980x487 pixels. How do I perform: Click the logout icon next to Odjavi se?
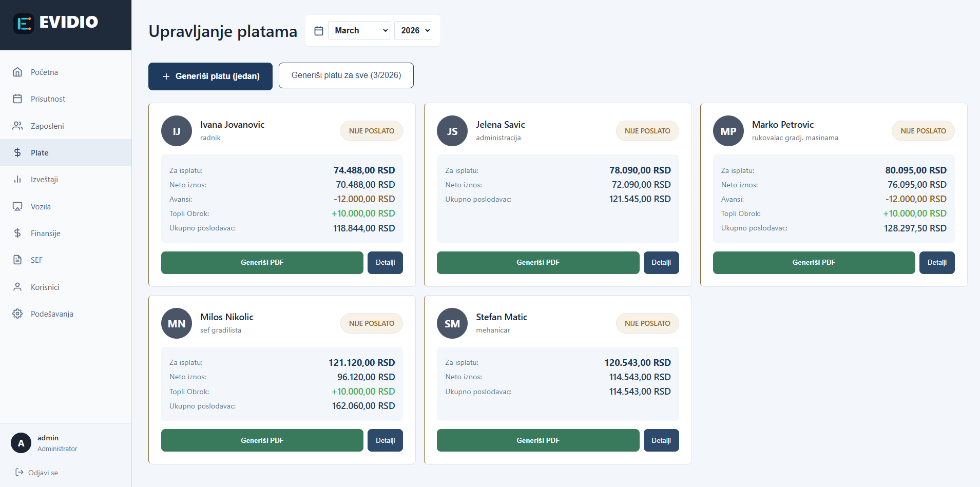20,472
